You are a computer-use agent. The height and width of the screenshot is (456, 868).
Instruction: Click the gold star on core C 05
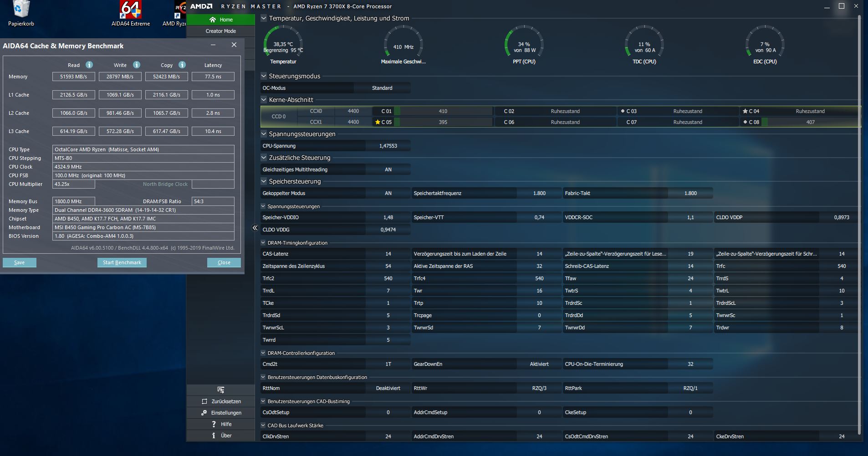(378, 122)
